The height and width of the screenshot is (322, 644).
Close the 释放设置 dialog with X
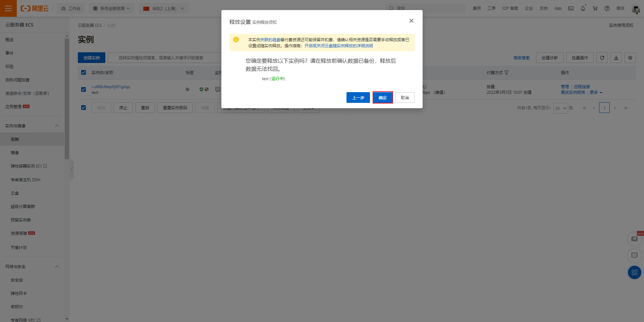pyautogui.click(x=411, y=21)
